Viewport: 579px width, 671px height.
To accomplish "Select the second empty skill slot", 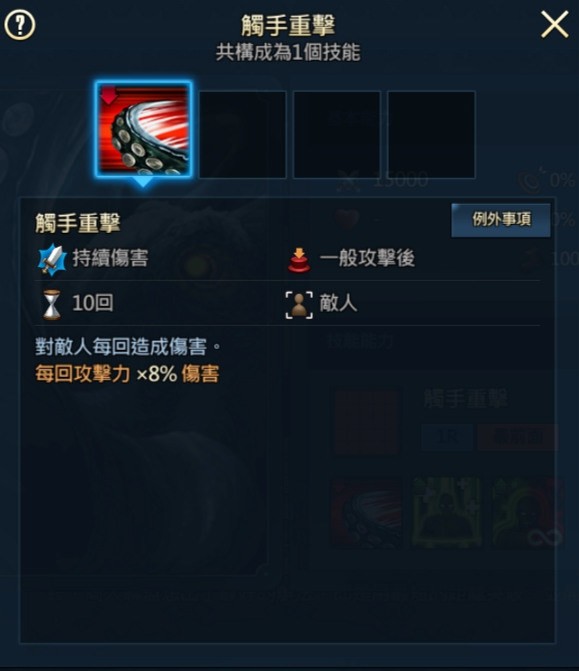I will click(x=243, y=134).
